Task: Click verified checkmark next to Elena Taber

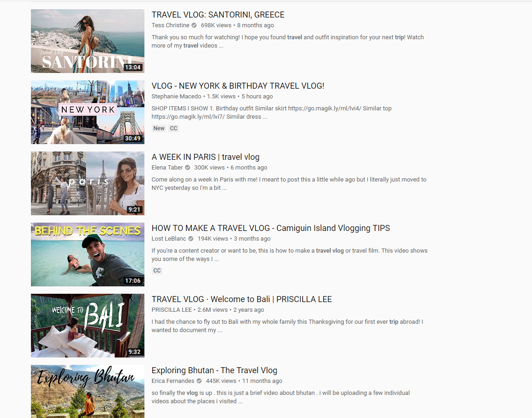Action: coord(187,168)
